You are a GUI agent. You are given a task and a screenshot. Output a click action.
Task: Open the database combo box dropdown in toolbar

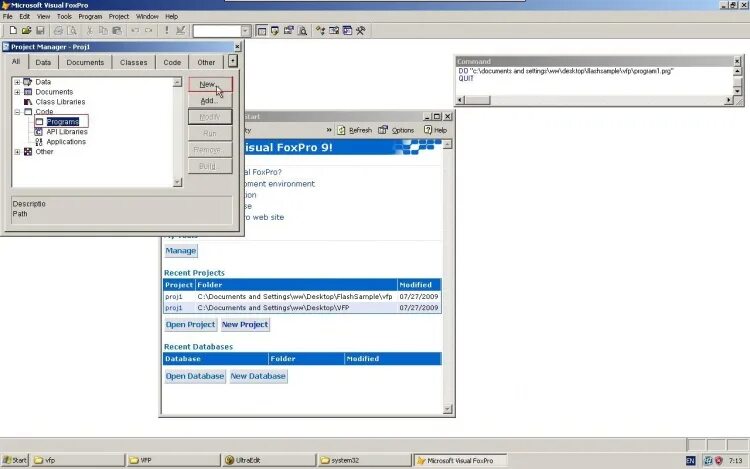click(x=245, y=31)
